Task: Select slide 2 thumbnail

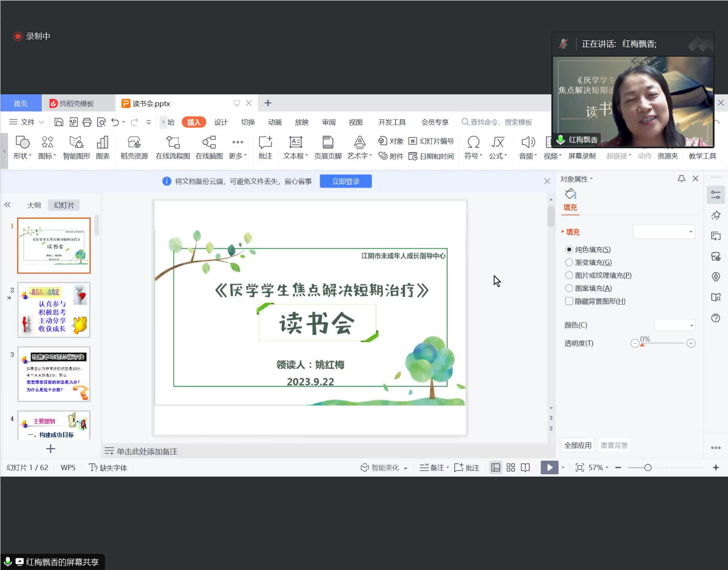Action: 54,310
